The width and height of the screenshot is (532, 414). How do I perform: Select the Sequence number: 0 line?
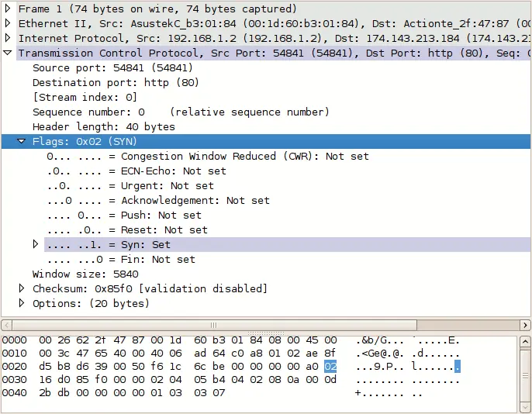(x=181, y=112)
